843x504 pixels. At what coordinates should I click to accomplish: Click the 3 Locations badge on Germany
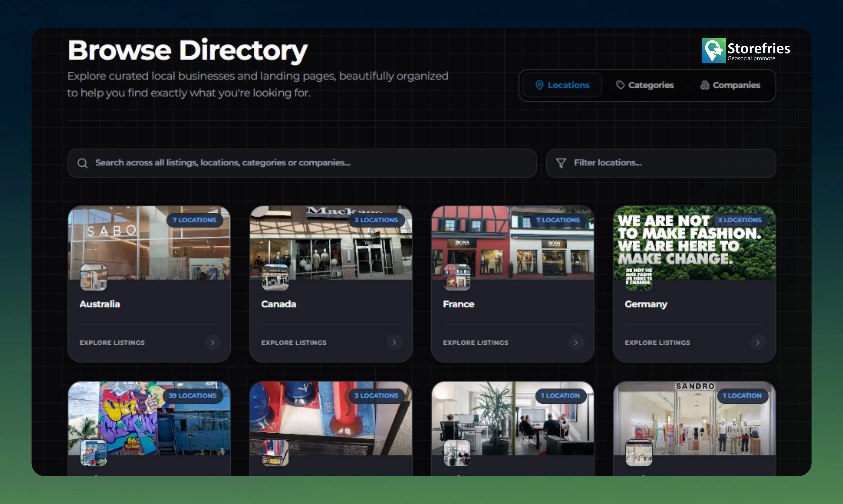tap(740, 220)
